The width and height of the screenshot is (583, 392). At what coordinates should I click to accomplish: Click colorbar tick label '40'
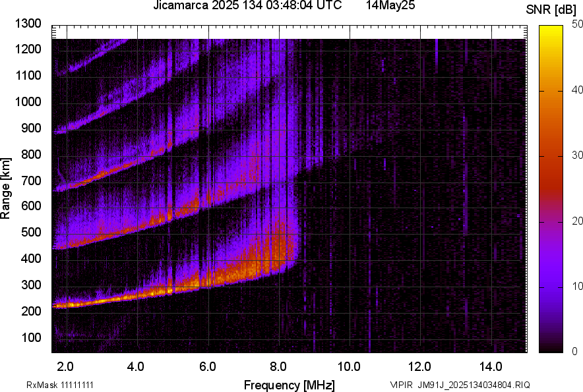pos(577,90)
